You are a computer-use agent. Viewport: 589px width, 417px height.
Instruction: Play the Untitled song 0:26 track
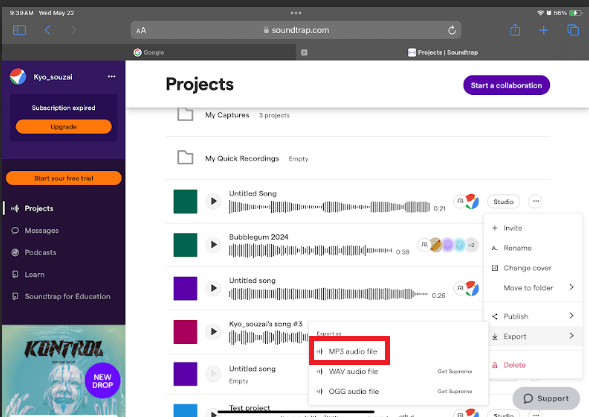coord(213,289)
